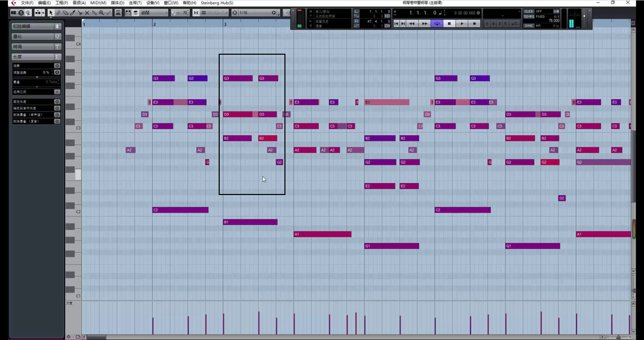Open the Steinberg Hub(S) menu
644x340 pixels.
pyautogui.click(x=217, y=3)
